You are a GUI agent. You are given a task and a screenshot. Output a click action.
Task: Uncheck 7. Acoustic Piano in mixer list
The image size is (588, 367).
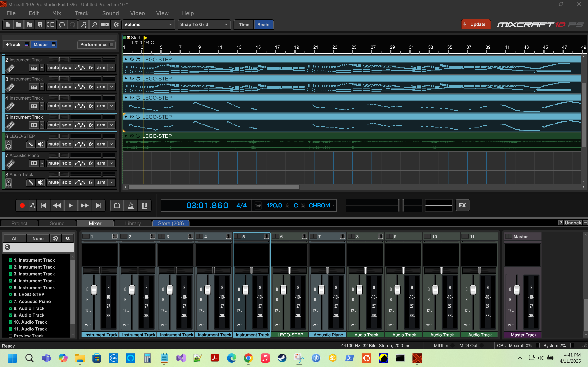click(x=11, y=301)
